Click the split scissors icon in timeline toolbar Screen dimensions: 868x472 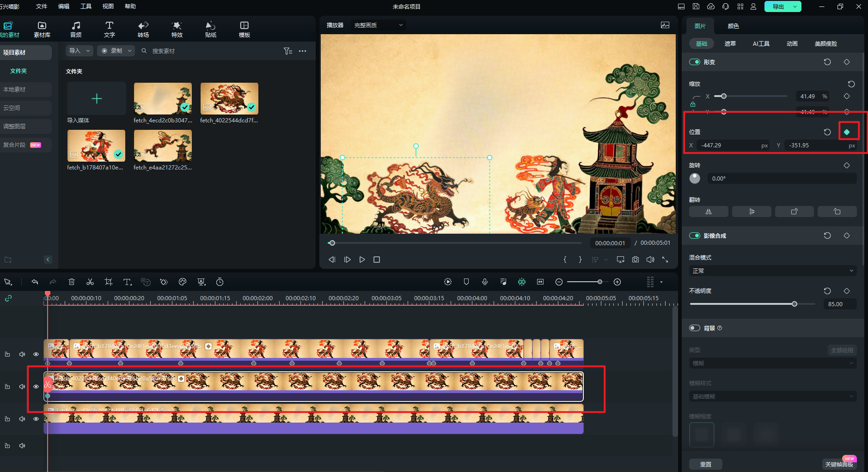(x=90, y=282)
